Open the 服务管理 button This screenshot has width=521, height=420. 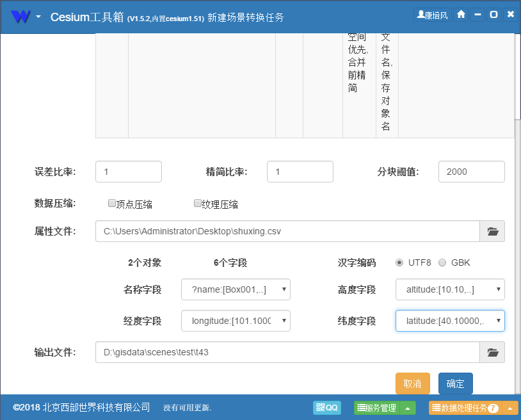tap(377, 408)
